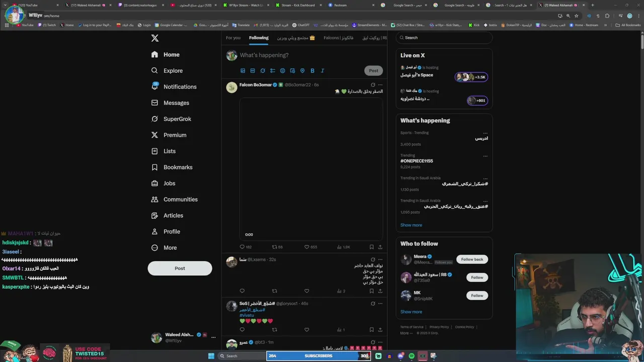Go to Home in the sidebar
The width and height of the screenshot is (644, 362).
pos(166,55)
